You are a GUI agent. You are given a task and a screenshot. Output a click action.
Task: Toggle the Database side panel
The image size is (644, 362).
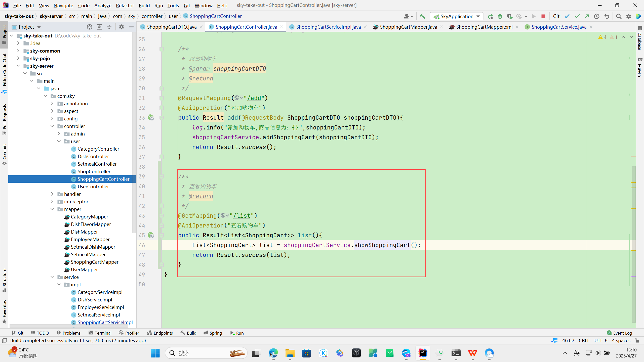click(x=640, y=38)
